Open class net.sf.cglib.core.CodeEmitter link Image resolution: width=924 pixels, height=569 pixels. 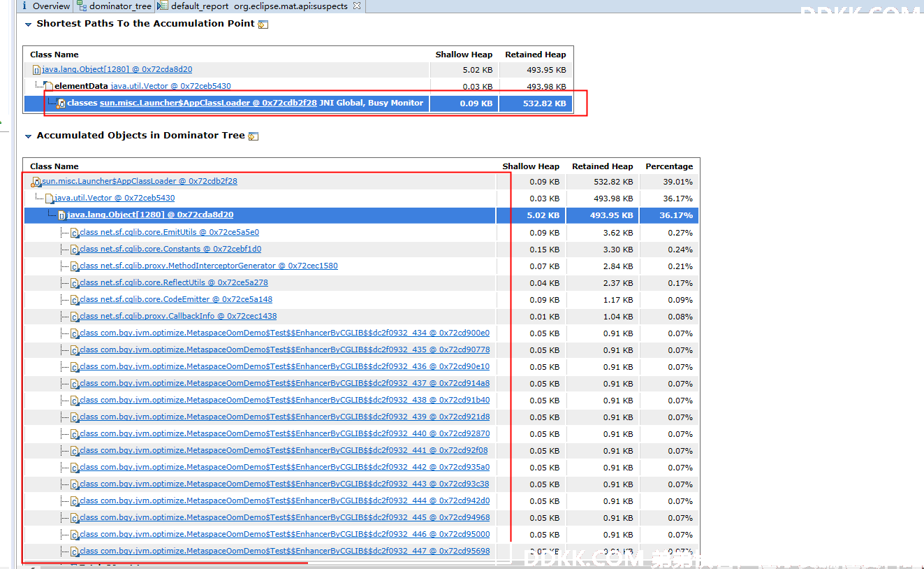click(176, 299)
